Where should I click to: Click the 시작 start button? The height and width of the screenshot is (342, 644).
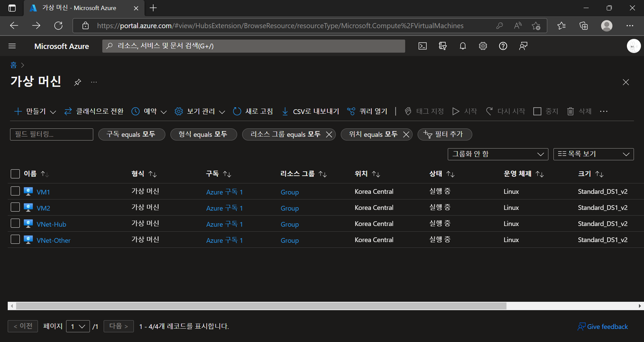click(x=465, y=111)
